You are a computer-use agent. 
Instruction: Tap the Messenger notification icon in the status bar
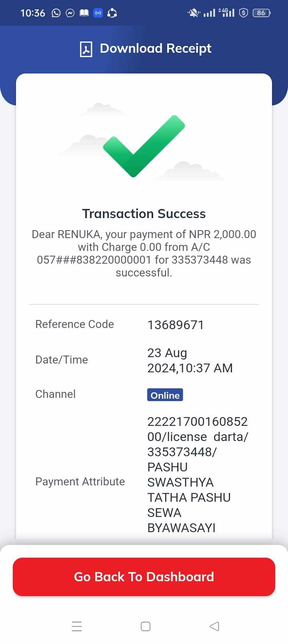tap(70, 13)
